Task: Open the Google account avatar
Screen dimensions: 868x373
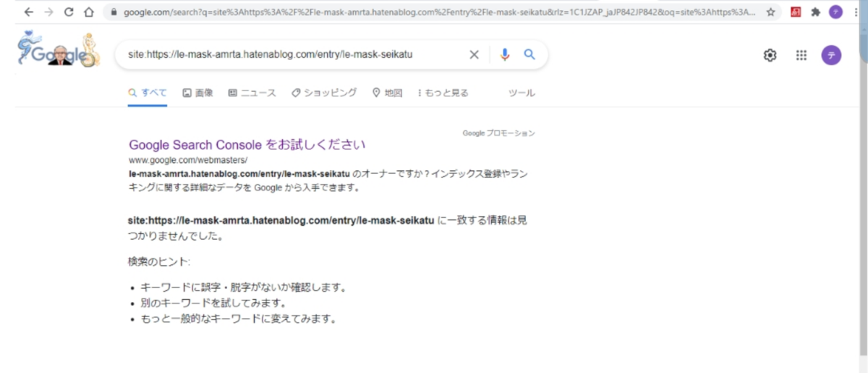Action: pos(832,55)
